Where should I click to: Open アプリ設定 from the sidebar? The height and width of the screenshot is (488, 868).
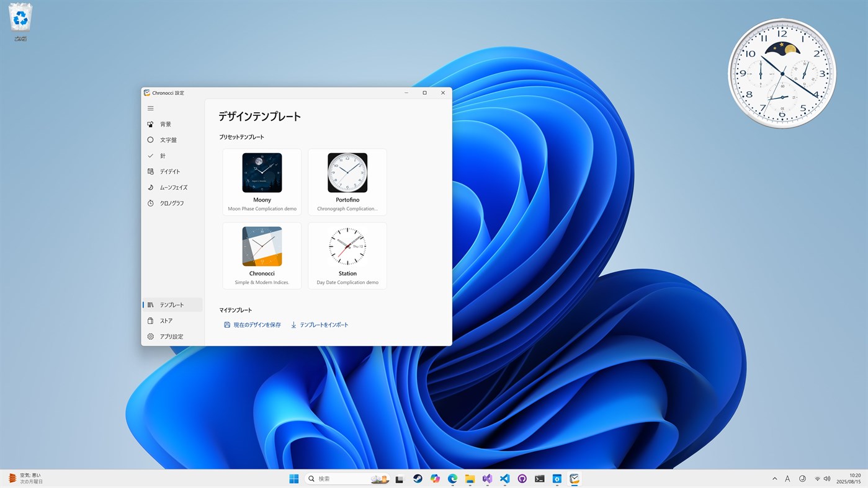coord(172,337)
